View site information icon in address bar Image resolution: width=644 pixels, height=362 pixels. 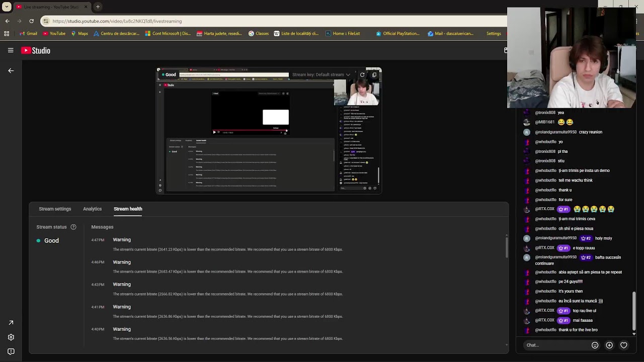46,21
